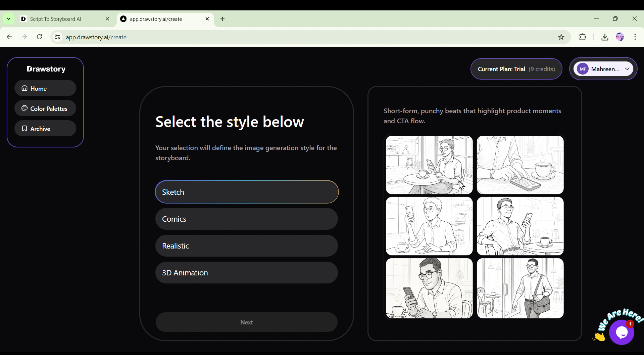Open sketch of man holding phone up
Screen dimensions: 644x355
tap(429, 226)
